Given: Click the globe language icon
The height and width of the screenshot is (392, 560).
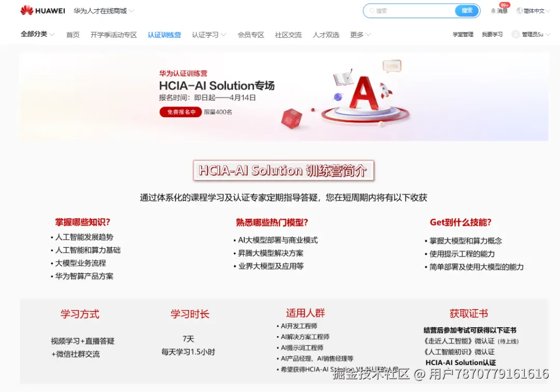Looking at the screenshot, I should coord(519,11).
